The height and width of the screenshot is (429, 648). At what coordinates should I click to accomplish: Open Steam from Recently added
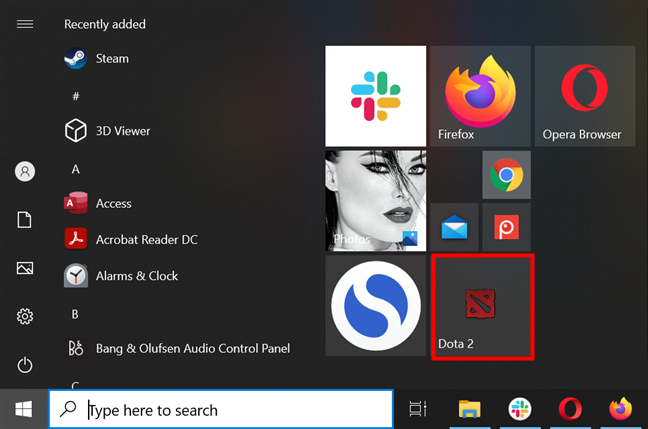(96, 59)
